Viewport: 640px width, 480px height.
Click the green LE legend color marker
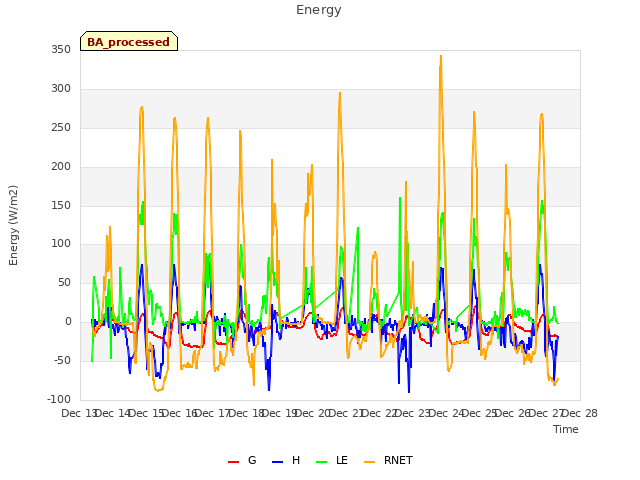tap(322, 462)
